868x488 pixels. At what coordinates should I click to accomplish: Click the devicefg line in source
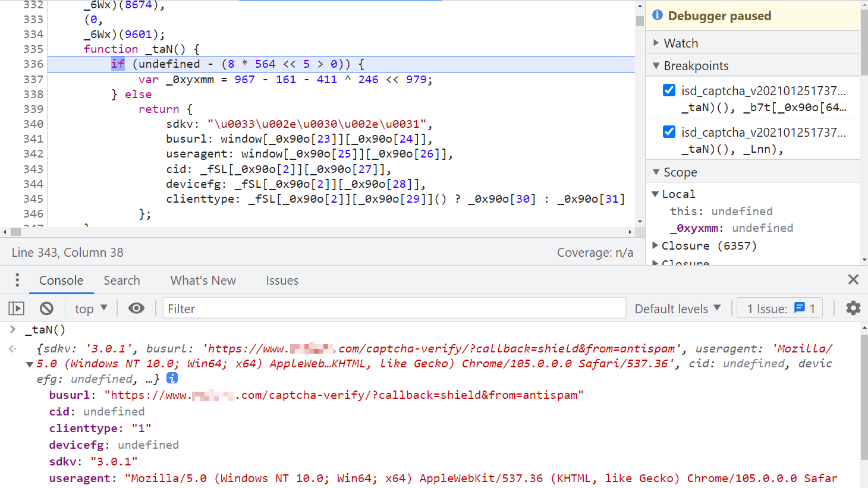[x=295, y=184]
